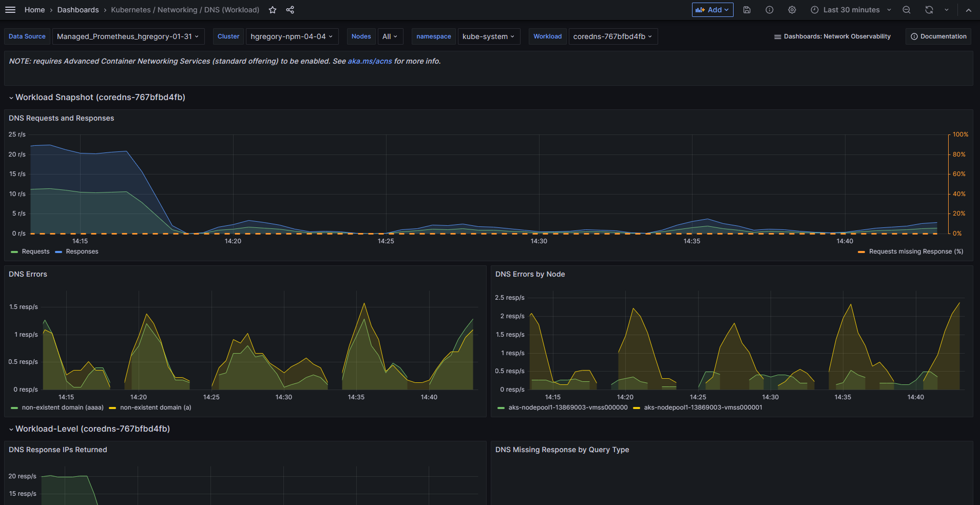Click the yellow non-existent domain (a) swatch
Viewport: 980px width, 505px height.
112,408
